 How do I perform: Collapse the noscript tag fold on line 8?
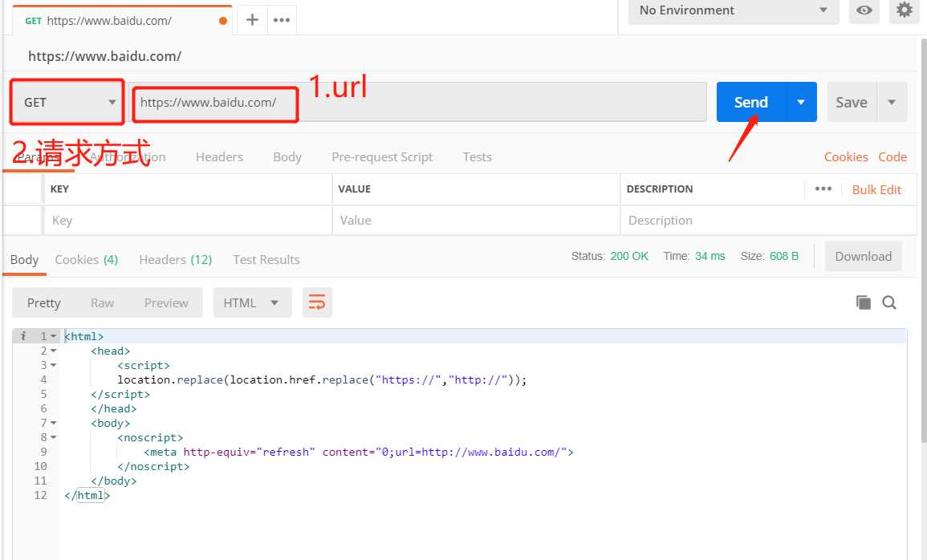coord(54,438)
